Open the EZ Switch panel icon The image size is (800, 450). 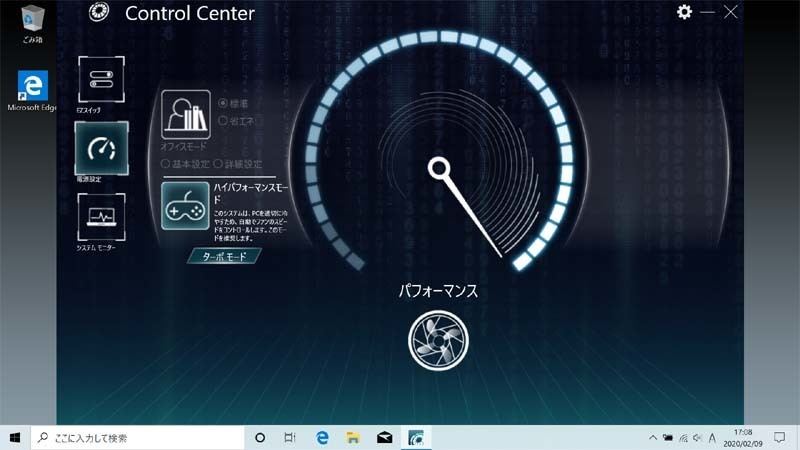[x=101, y=79]
